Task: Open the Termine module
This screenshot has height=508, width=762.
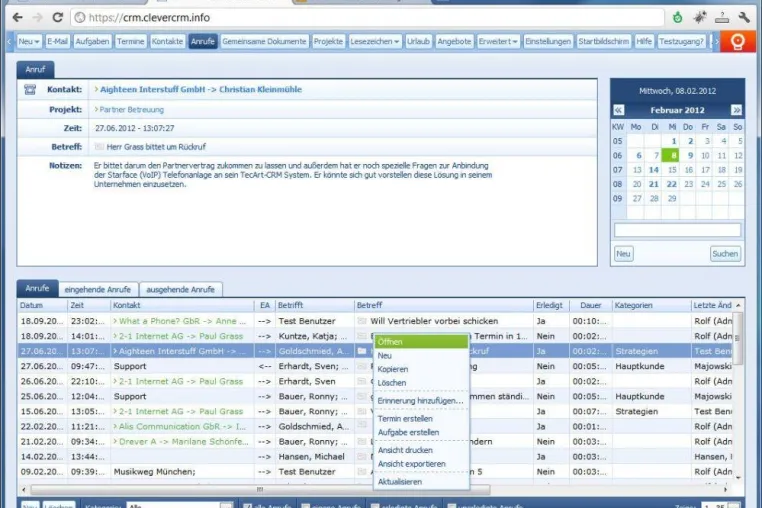Action: (130, 41)
